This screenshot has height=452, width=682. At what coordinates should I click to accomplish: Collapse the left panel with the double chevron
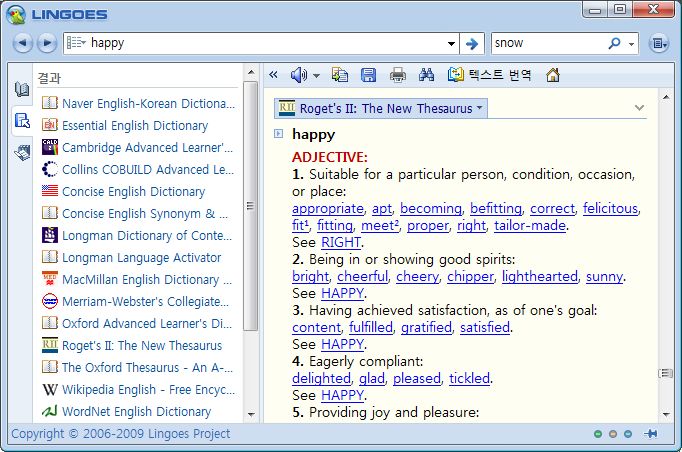(x=273, y=74)
